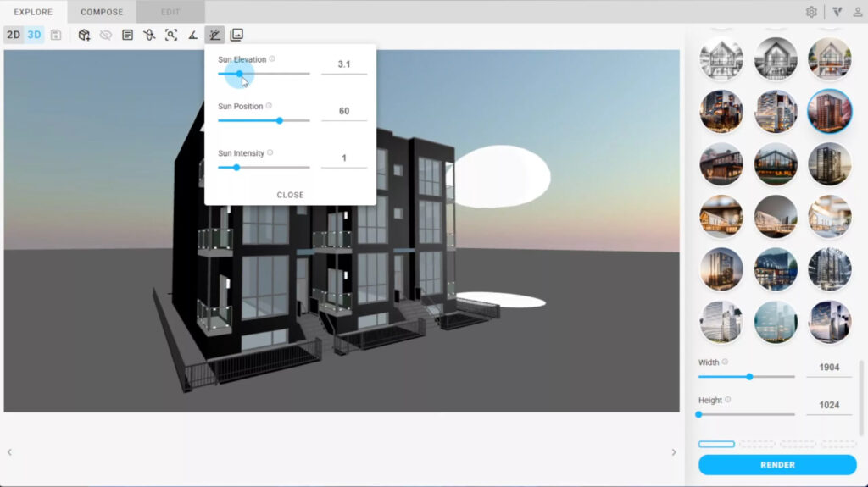Click the Sun Position value field showing 60
868x487 pixels.
click(343, 111)
